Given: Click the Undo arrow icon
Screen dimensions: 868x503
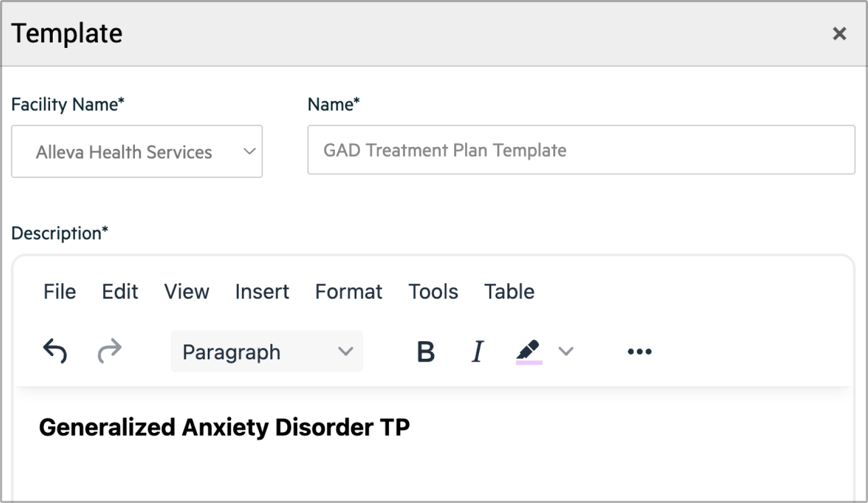Looking at the screenshot, I should (x=55, y=351).
